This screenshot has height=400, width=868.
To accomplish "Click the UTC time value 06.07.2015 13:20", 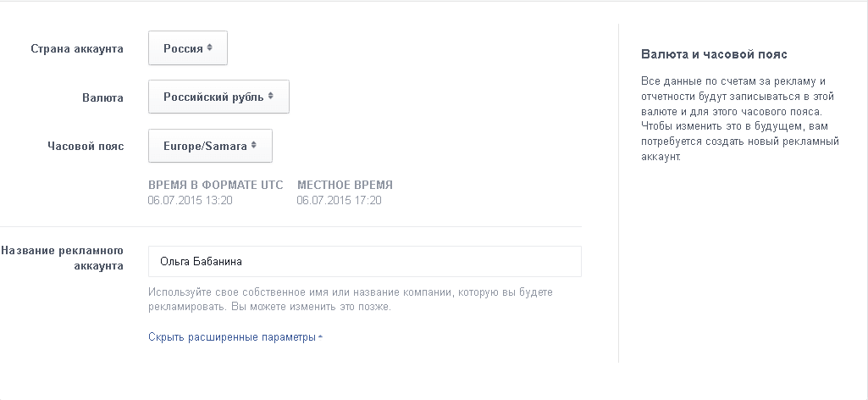I will [190, 201].
